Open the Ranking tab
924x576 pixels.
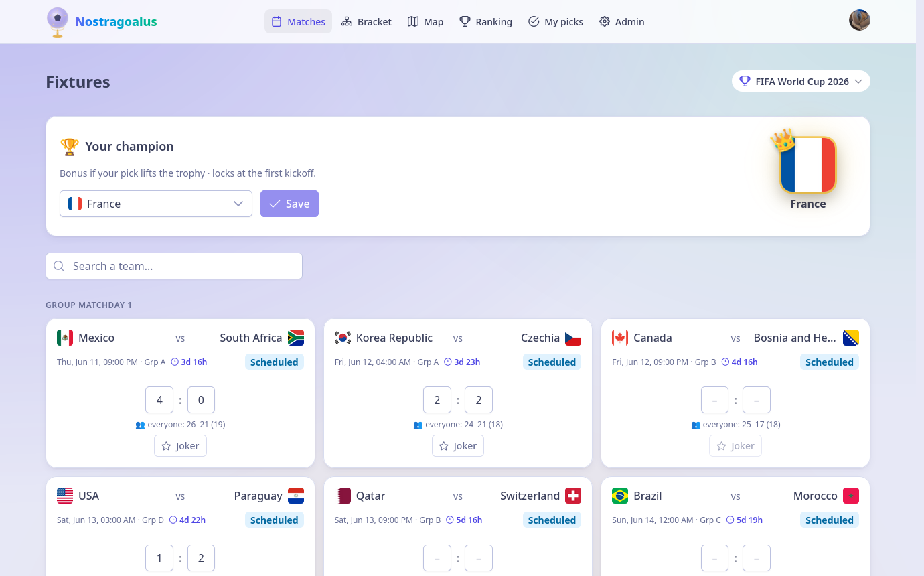click(485, 21)
